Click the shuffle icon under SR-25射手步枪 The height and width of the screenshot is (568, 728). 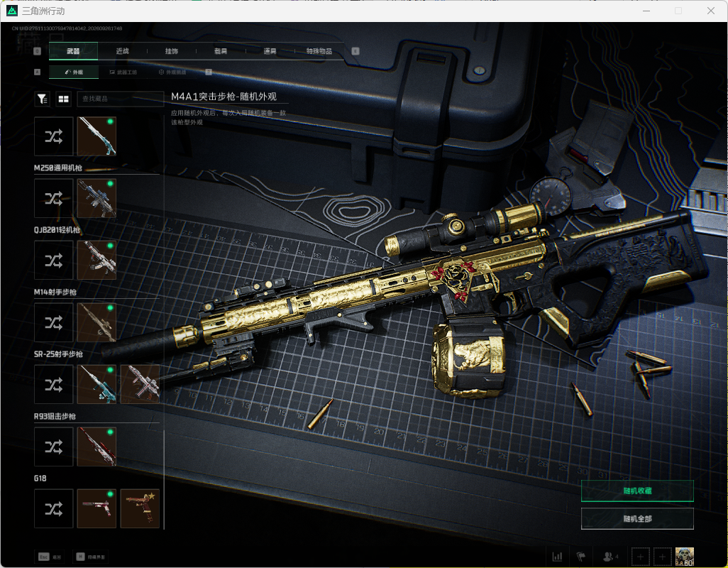coord(53,384)
